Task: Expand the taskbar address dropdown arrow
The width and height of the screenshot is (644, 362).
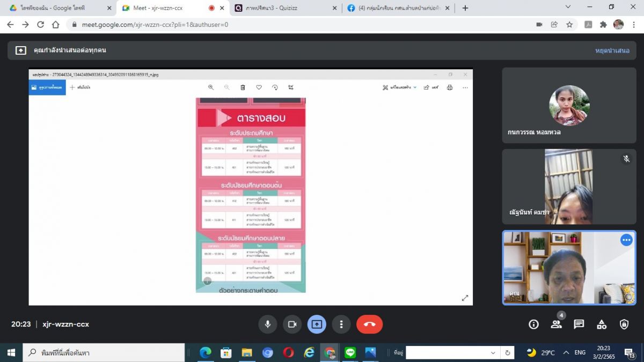Action: coord(493,353)
